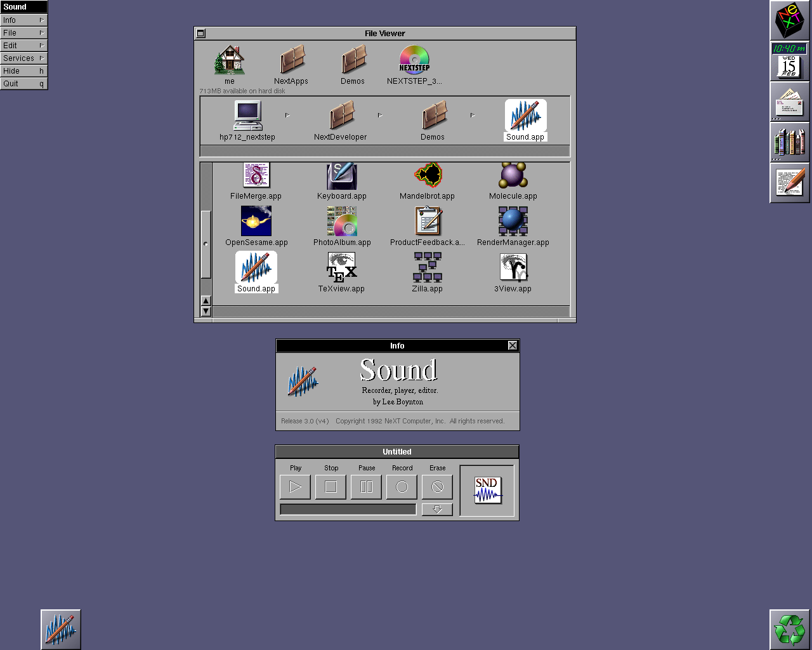Open the Services menu

(x=24, y=58)
